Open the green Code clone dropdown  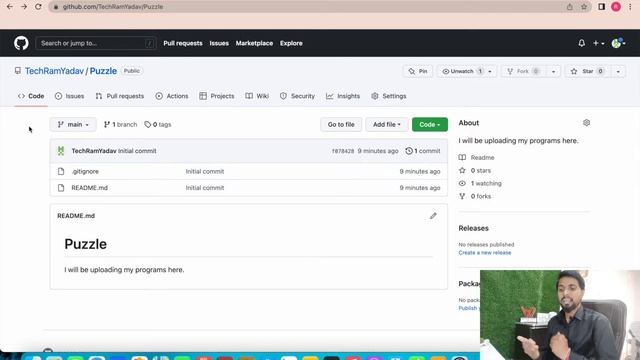pyautogui.click(x=430, y=124)
